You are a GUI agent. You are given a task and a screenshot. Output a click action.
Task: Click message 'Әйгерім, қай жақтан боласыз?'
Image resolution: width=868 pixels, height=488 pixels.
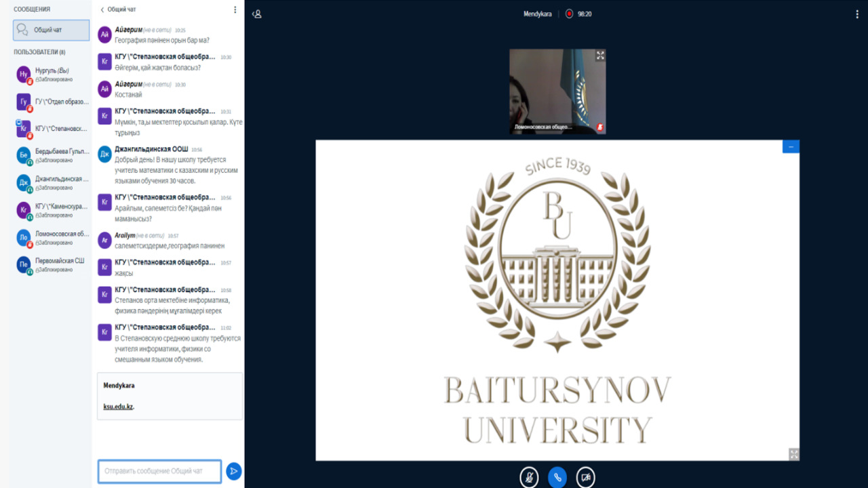click(x=157, y=68)
